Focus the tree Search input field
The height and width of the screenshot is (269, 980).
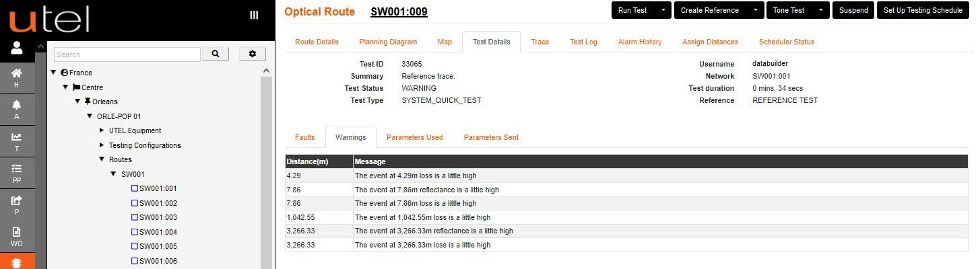[x=127, y=54]
